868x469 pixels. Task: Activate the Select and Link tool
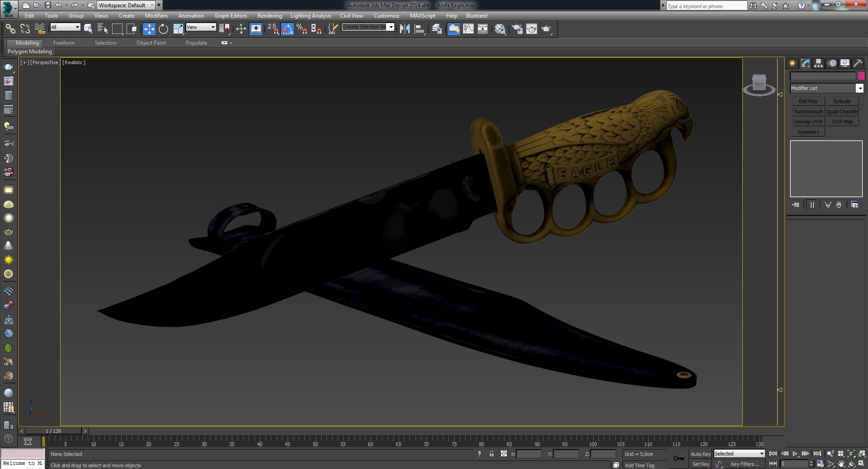click(x=10, y=29)
